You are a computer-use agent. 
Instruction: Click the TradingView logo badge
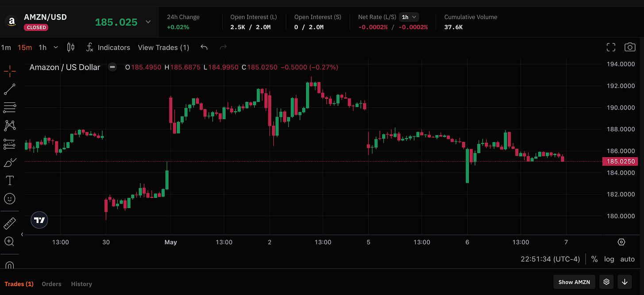click(39, 220)
